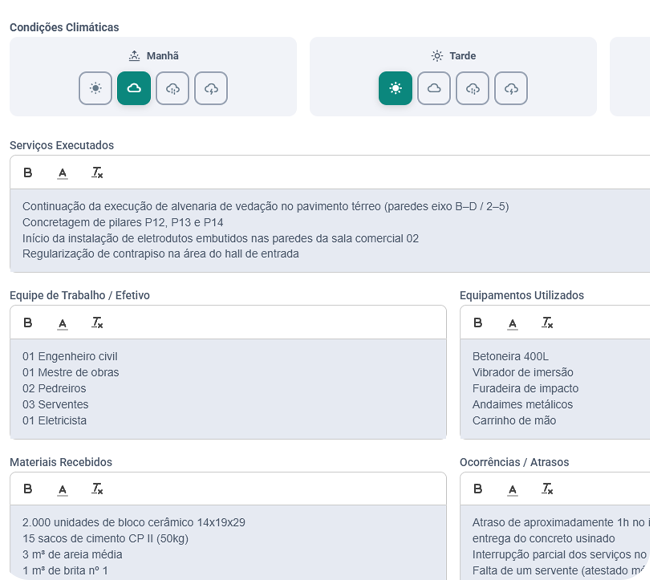
Task: Toggle bold in Equipe de Trabalho editor
Action: point(28,323)
